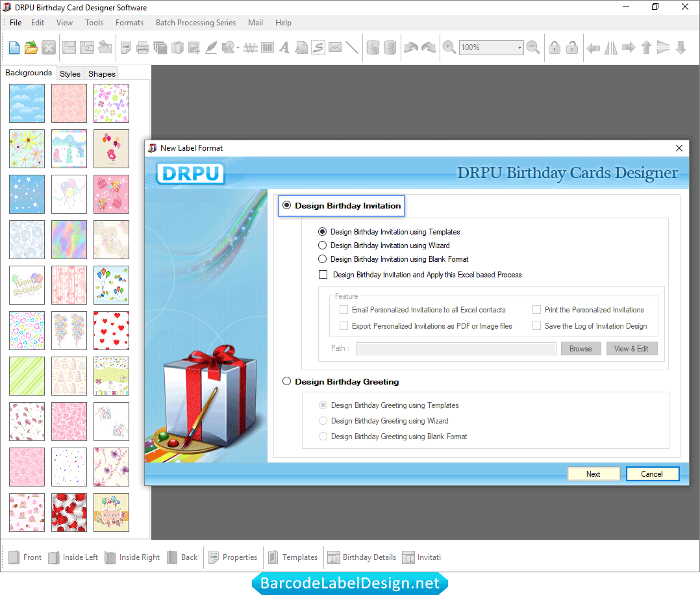Screen dimensions: 700x595
Task: Click the Browse button
Action: 581,349
